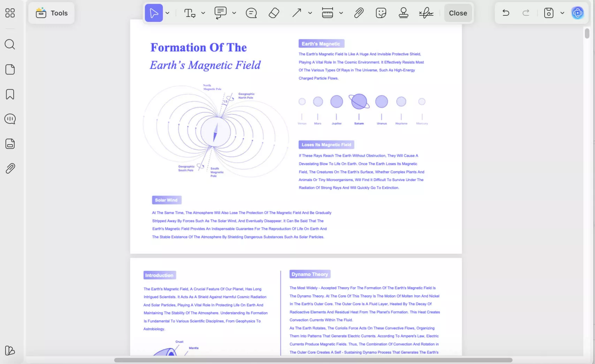Open the thumbnail grid view icon
This screenshot has width=595, height=364.
[10, 13]
